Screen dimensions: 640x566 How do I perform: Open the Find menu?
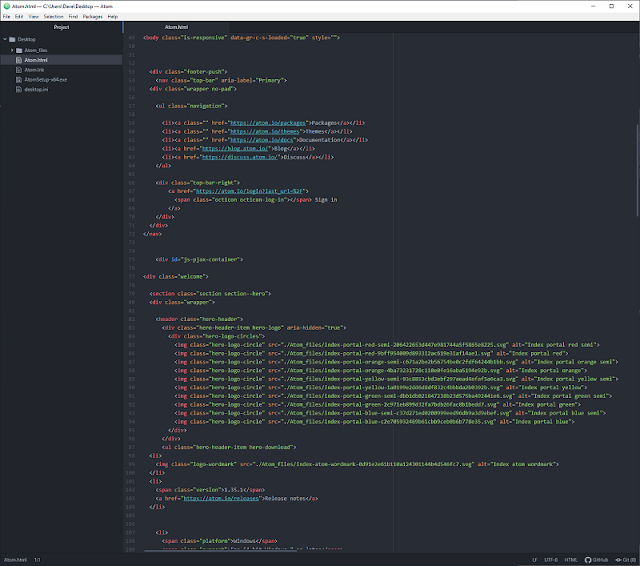[x=73, y=16]
